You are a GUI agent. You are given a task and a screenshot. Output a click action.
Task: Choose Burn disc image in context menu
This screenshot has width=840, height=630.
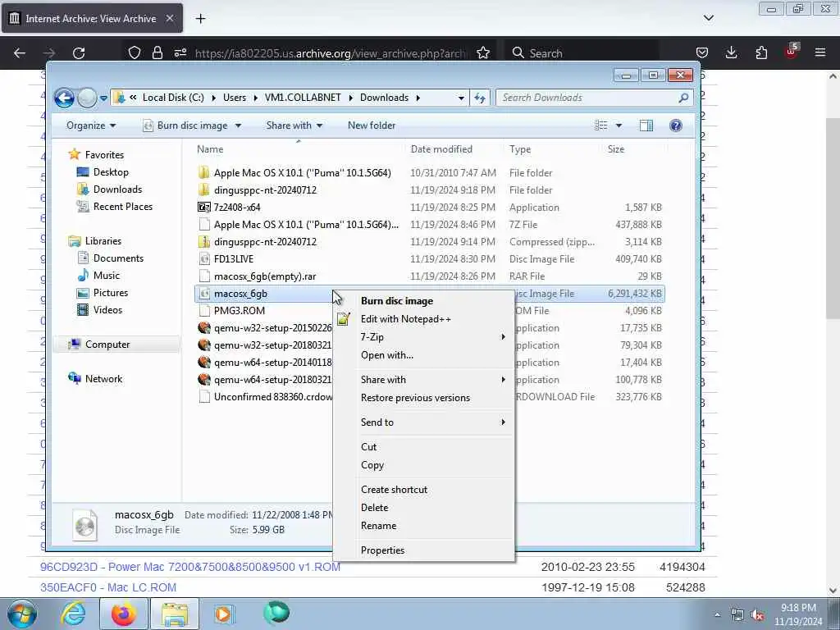click(x=397, y=301)
